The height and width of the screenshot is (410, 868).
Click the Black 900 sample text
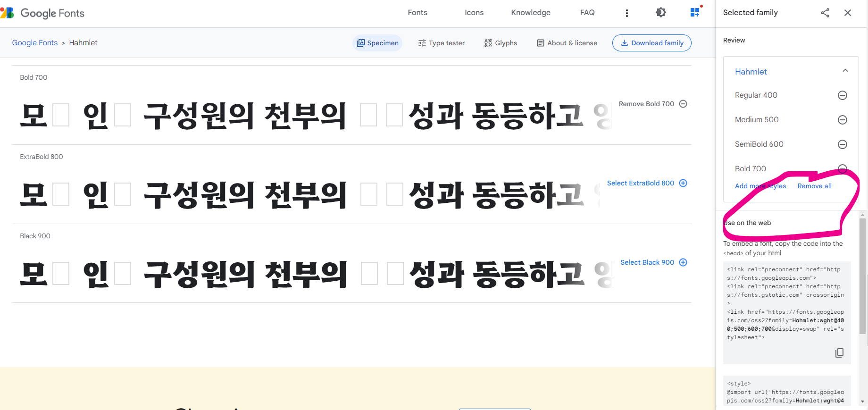click(315, 275)
